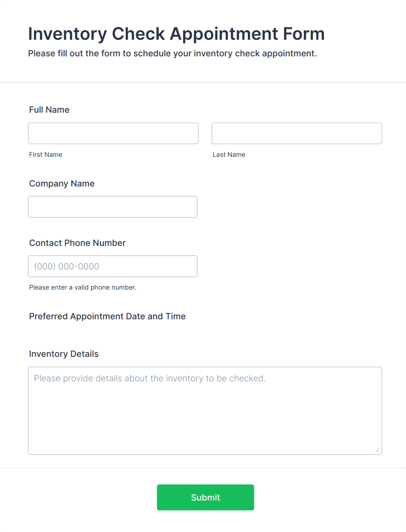This screenshot has height=532, width=406.
Task: Click the "(000) 000-0000" placeholder text
Action: (x=67, y=266)
